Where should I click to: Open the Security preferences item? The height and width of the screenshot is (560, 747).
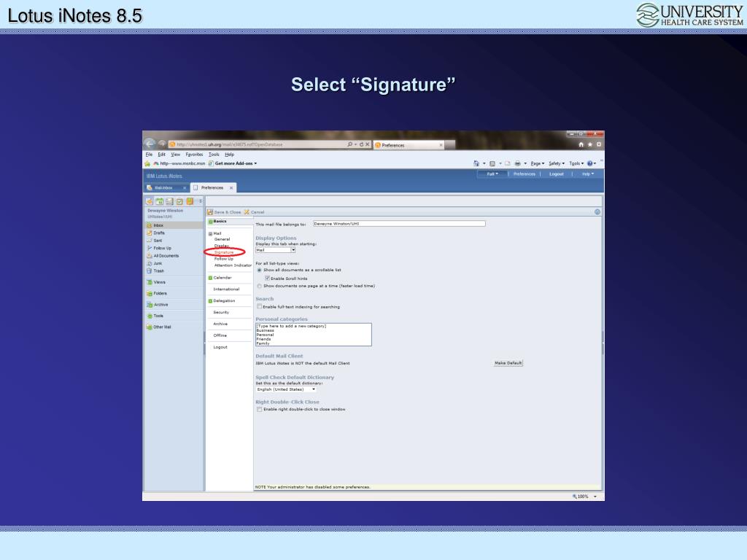pyautogui.click(x=221, y=312)
